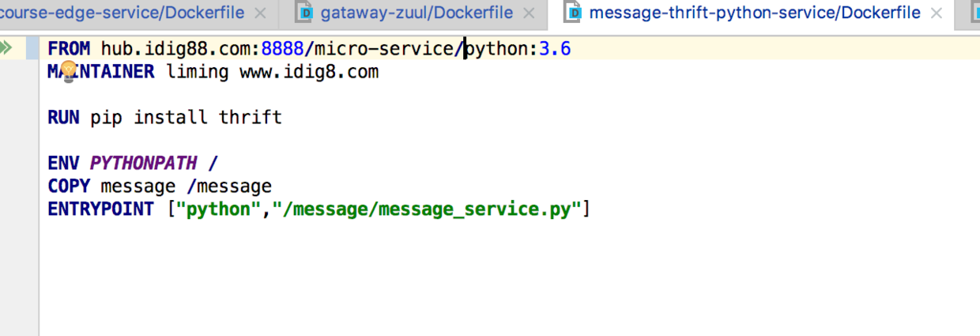
Task: Click the FROM keyword on line one
Action: [x=69, y=49]
